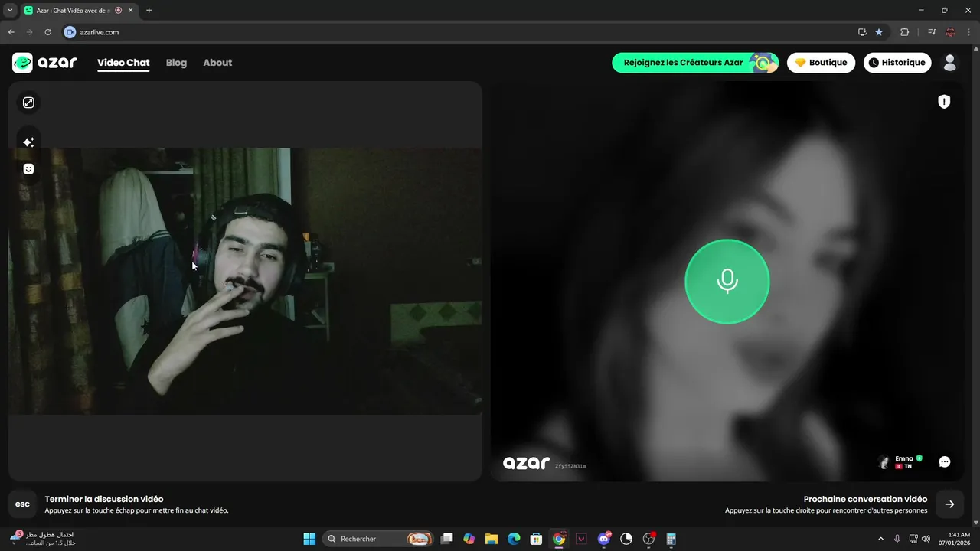Expand the hidden system tray icons
Screen dimensions: 980x551
click(x=880, y=539)
